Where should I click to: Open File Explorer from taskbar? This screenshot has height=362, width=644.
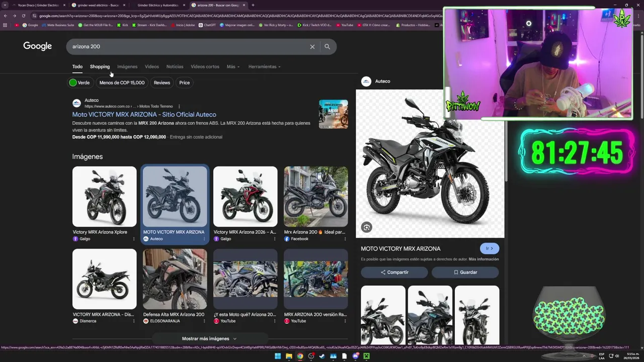pyautogui.click(x=289, y=356)
